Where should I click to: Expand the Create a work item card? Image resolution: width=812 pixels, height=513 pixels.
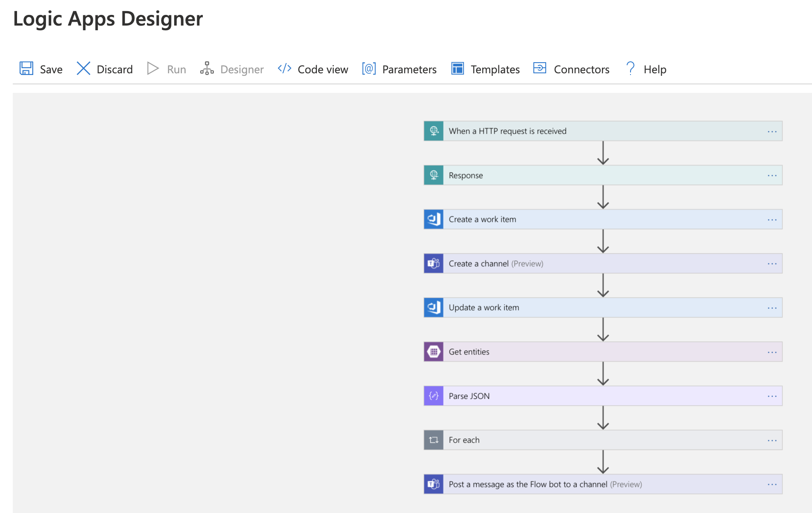603,219
